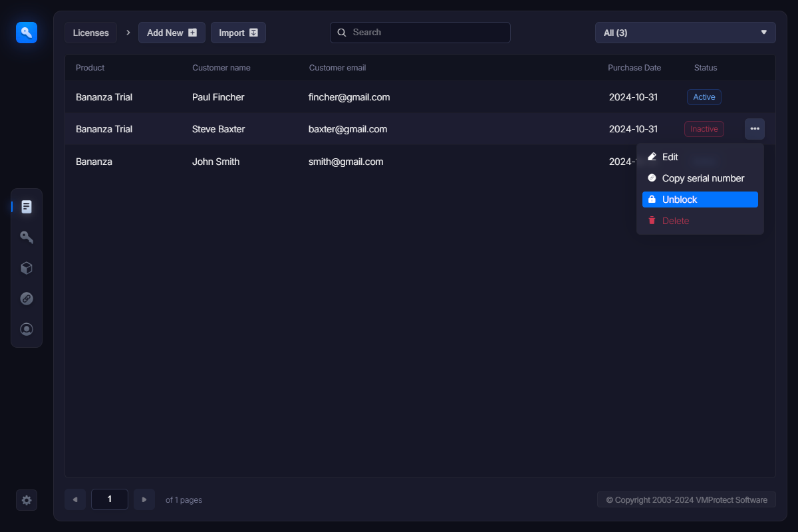Viewport: 798px width, 532px height.
Task: Go to the previous page arrow
Action: tap(75, 499)
